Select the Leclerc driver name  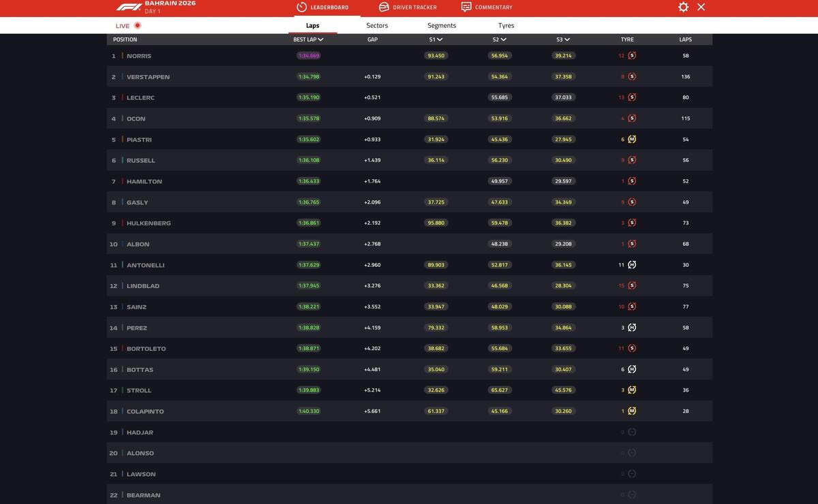coord(140,98)
